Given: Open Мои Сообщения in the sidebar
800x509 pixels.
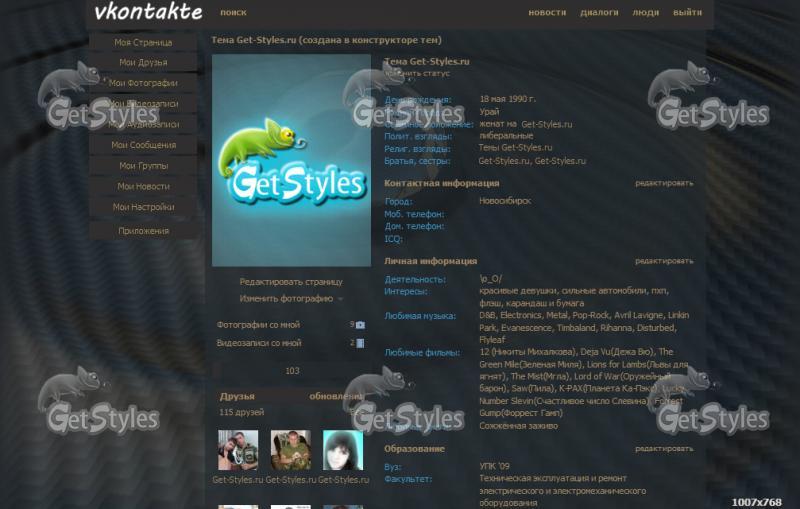Looking at the screenshot, I should tap(143, 145).
